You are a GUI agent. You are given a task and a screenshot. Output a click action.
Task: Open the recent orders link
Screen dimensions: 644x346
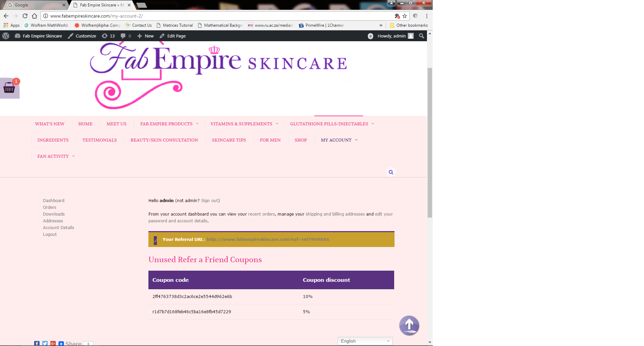click(x=262, y=214)
